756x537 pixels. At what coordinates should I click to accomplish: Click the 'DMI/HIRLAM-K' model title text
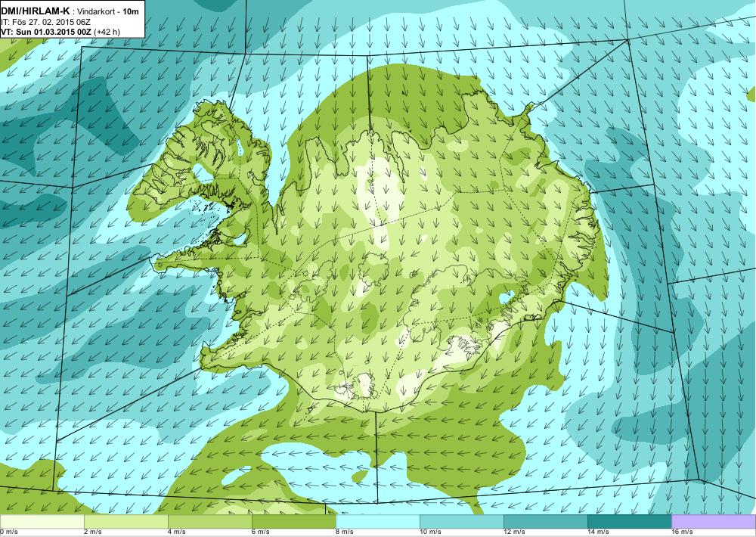tap(36, 11)
